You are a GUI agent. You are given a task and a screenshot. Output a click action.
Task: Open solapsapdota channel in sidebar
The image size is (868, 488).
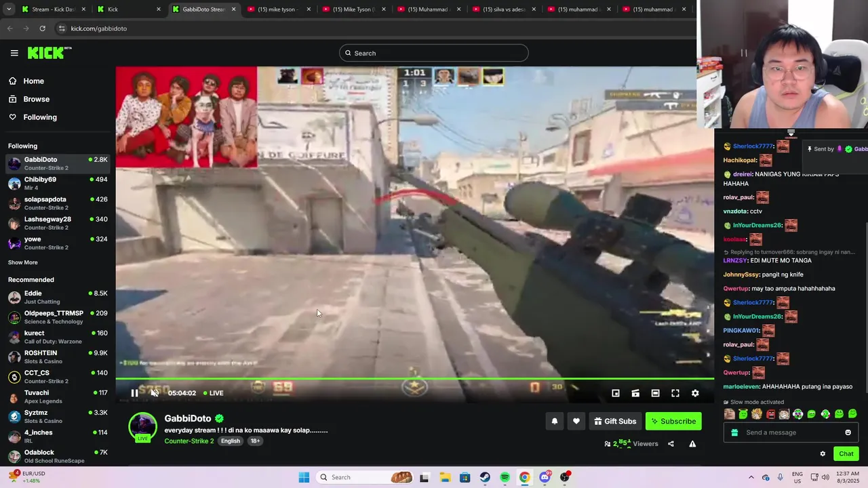58,203
